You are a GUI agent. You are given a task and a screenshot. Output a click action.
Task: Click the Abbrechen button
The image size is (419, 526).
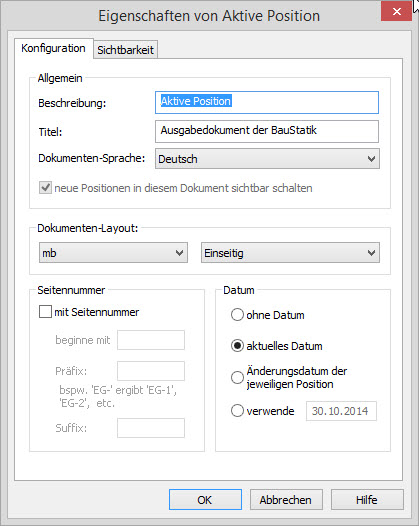click(286, 499)
